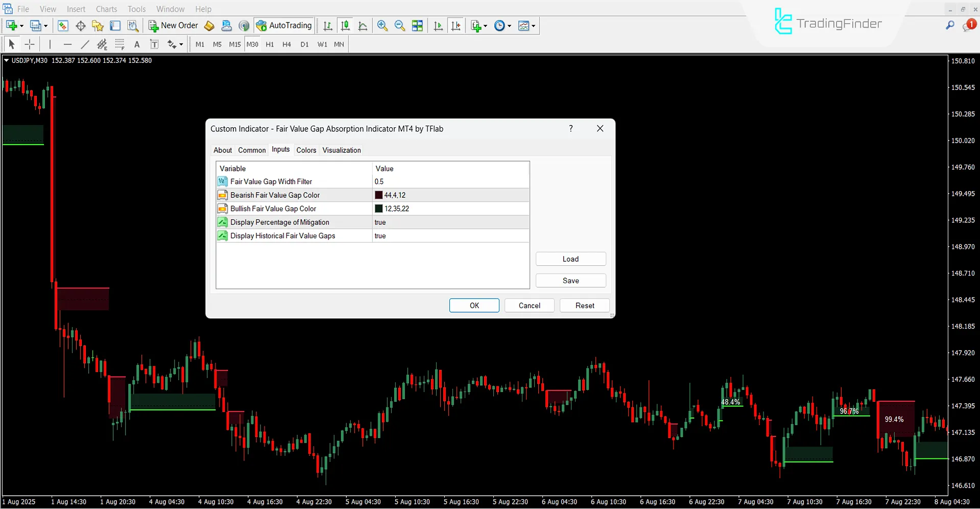Switch to the Colors tab
This screenshot has height=509, width=980.
tap(306, 150)
